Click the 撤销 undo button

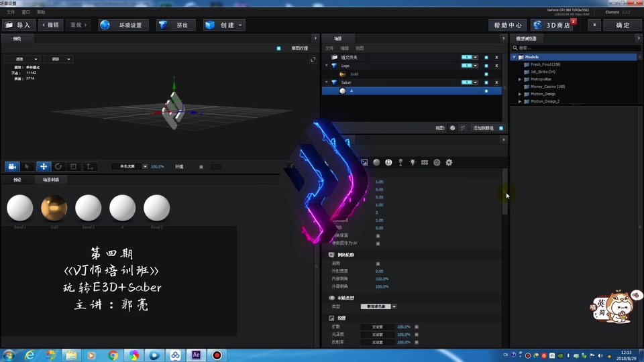click(51, 25)
